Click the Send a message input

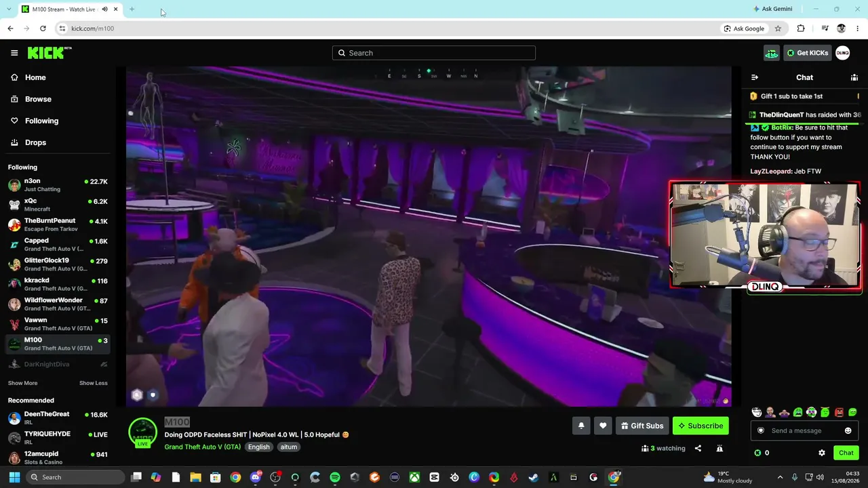(x=804, y=430)
